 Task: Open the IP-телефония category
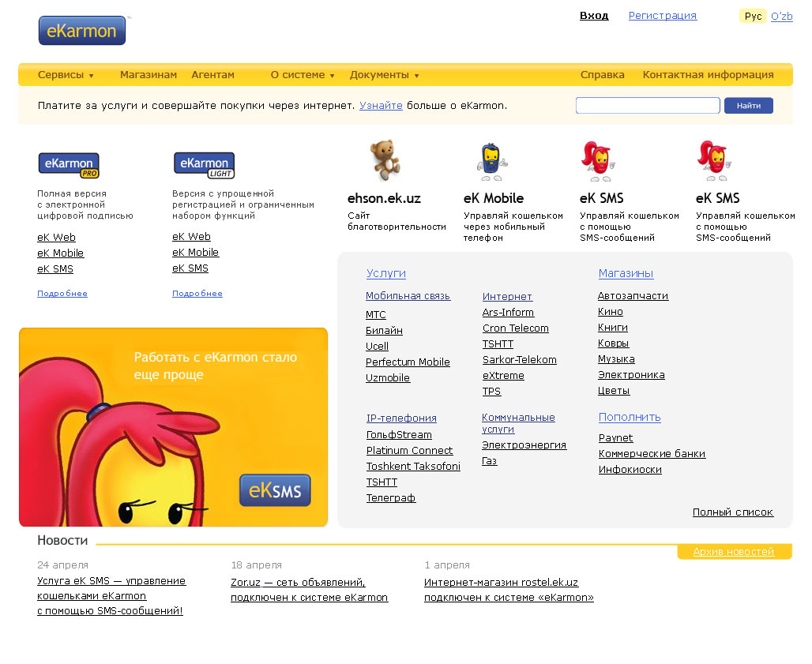[401, 418]
